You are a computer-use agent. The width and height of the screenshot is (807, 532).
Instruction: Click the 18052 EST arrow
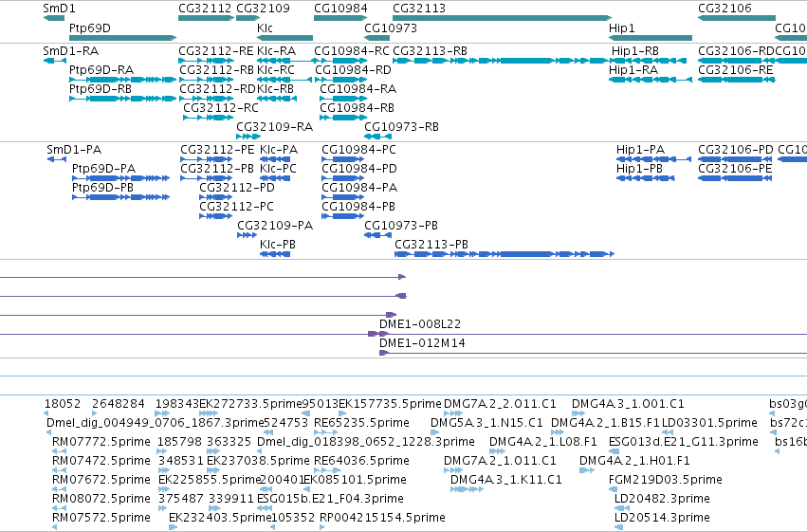click(x=46, y=413)
